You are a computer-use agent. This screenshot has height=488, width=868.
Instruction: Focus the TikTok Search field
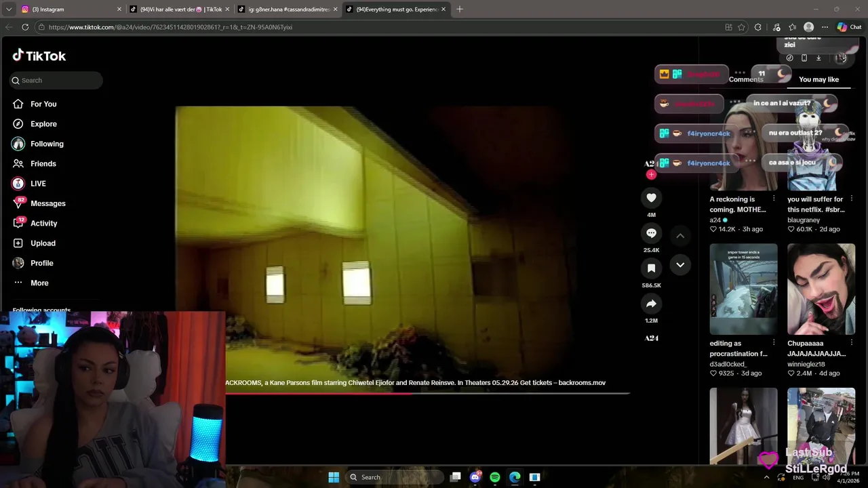56,80
